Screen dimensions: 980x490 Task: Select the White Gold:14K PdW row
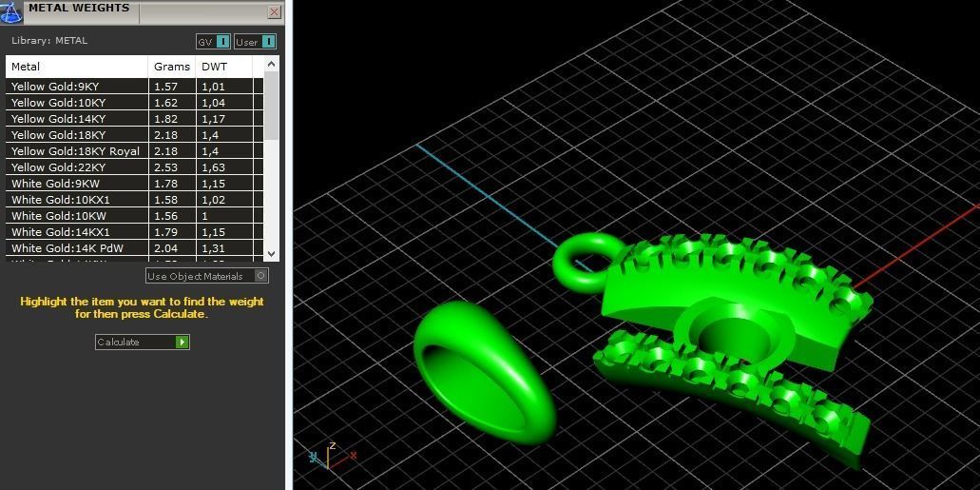point(134,248)
